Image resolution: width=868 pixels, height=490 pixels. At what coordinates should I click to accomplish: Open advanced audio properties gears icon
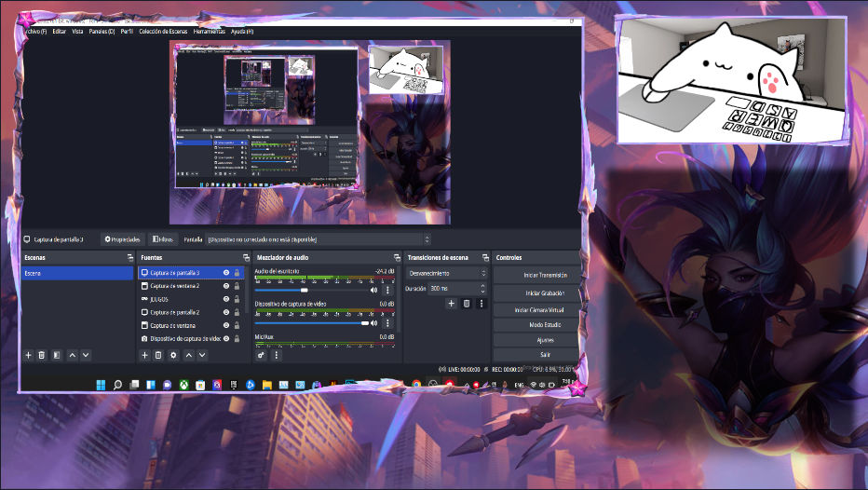click(262, 355)
